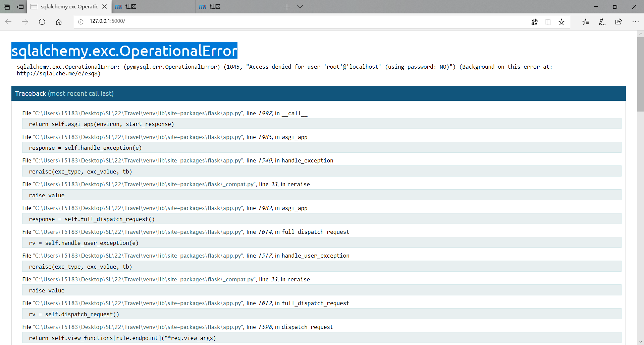The width and height of the screenshot is (644, 345).
Task: Open frame: return self.view_functions[rule.endpoint]
Action: (322, 338)
